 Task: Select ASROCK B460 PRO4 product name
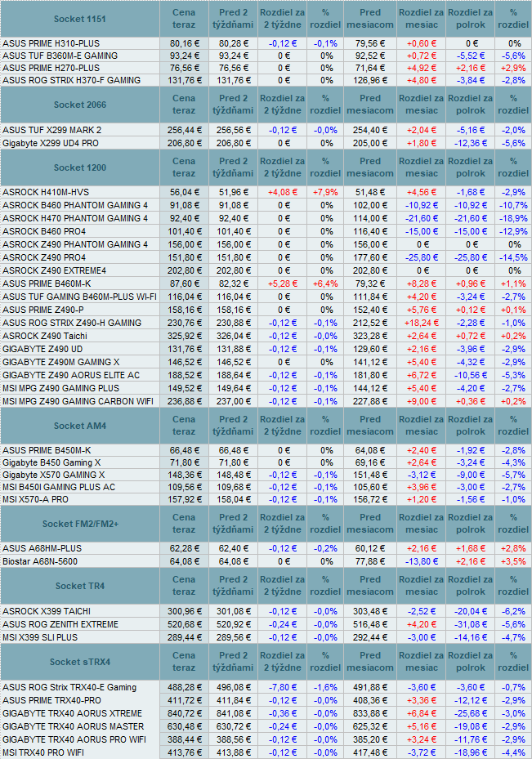[44, 231]
